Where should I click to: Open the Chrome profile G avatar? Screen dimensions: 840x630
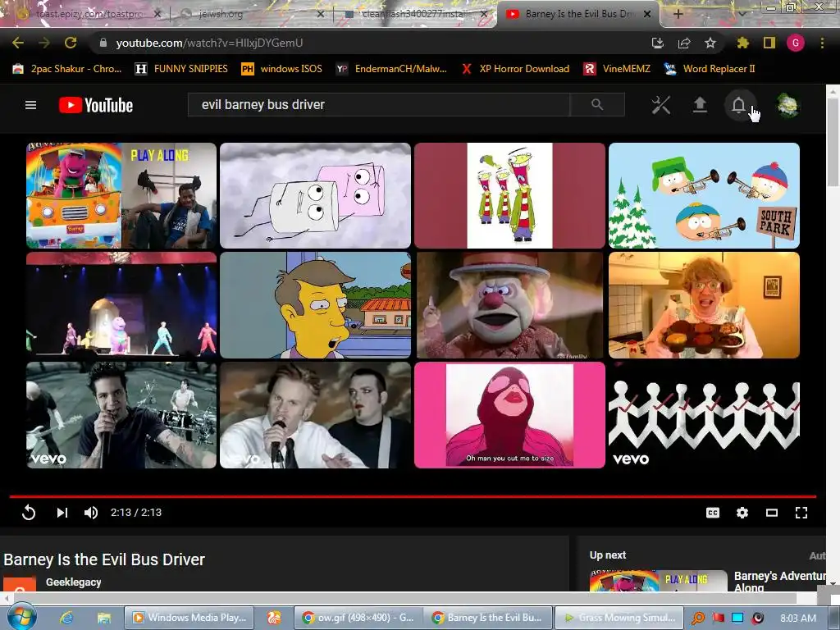(796, 43)
